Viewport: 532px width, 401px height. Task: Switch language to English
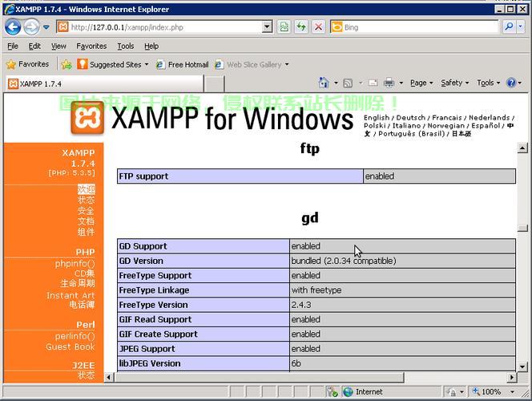click(377, 117)
